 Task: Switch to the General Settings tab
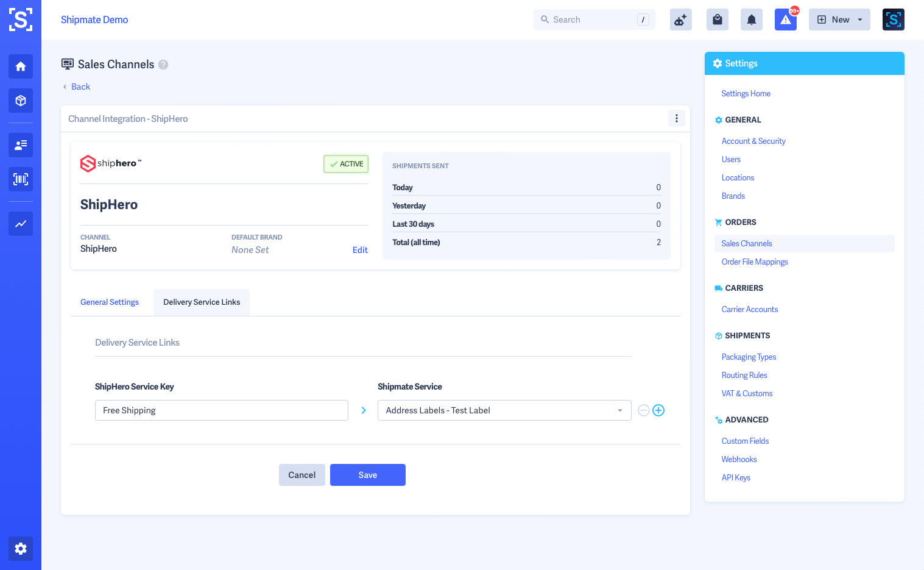(x=110, y=302)
